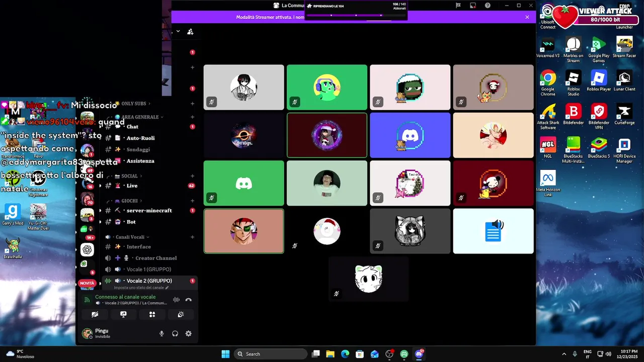Viewport: 644px width, 362px height.
Task: Open the Meta Horizon Link desktop icon
Action: coord(548,184)
